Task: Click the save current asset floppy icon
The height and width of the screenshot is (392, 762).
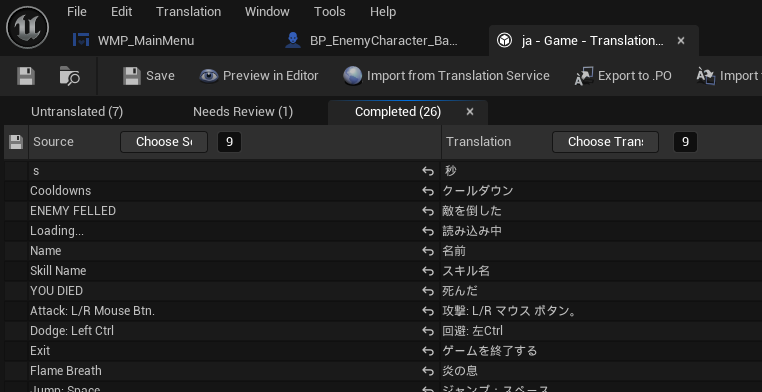Action: [26, 76]
